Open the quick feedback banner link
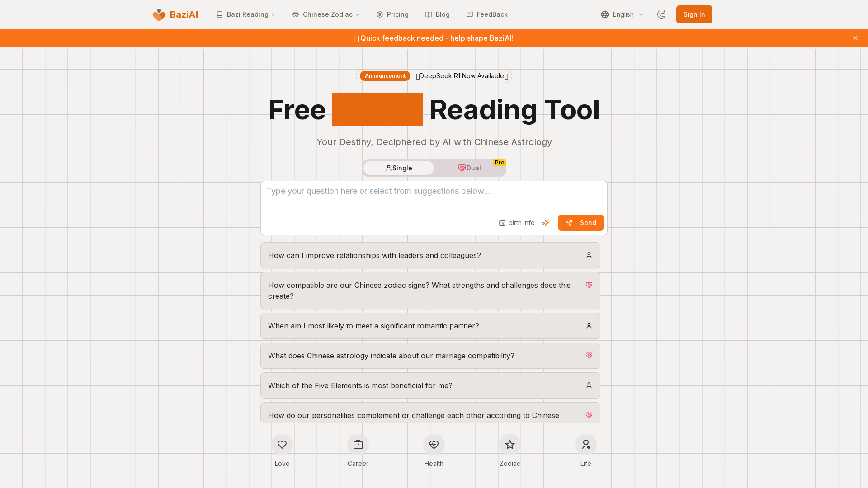 click(x=434, y=38)
